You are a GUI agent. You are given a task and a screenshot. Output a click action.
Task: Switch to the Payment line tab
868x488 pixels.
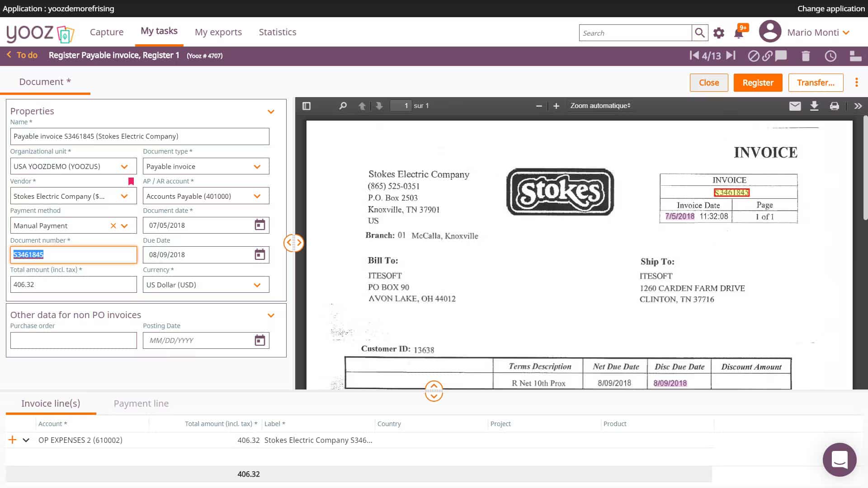[141, 403]
